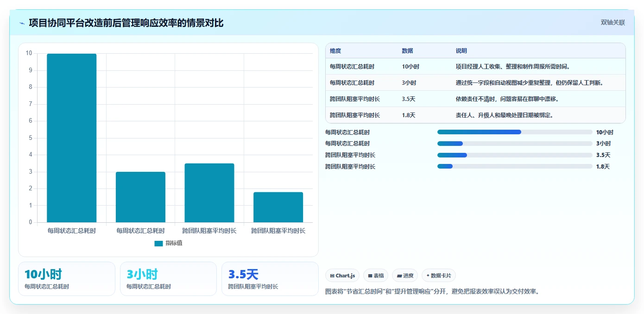644x314 pixels.
Task: Click the progress bar labeled 10小时
Action: [515, 132]
